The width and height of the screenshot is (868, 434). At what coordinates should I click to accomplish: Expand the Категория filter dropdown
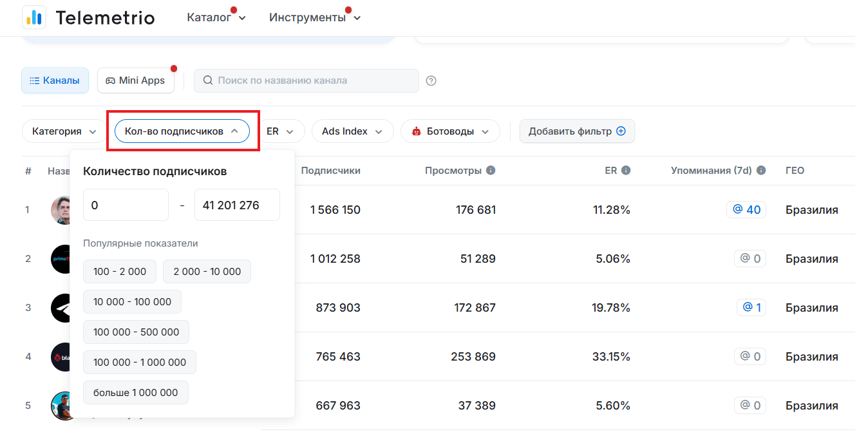pos(64,131)
